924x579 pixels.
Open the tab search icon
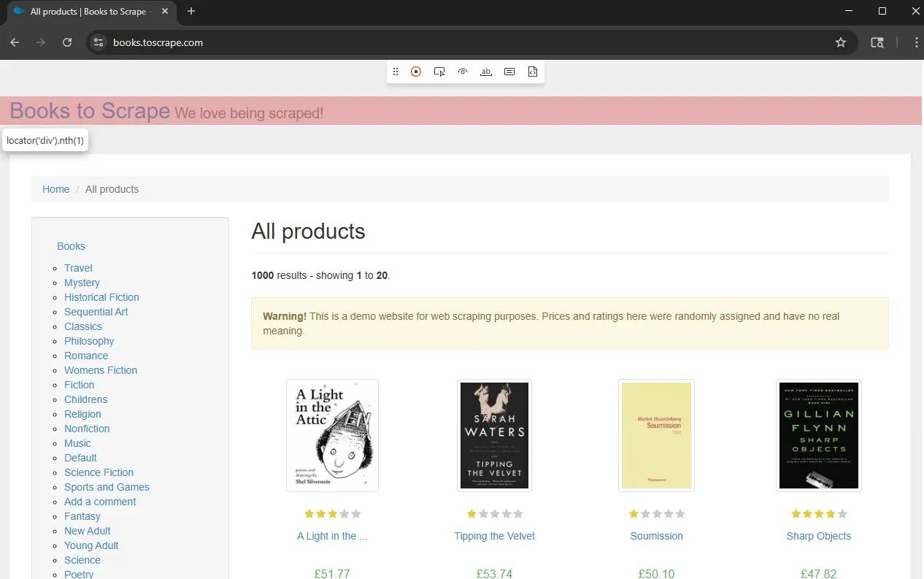(x=877, y=42)
